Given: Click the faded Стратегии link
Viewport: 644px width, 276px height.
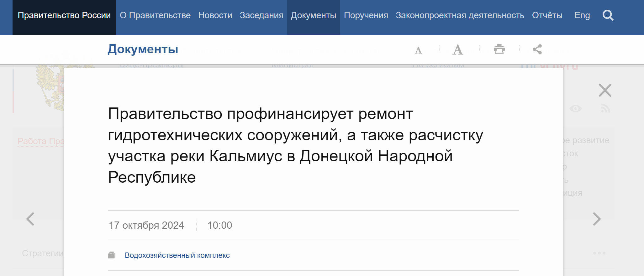Looking at the screenshot, I should pos(43,253).
